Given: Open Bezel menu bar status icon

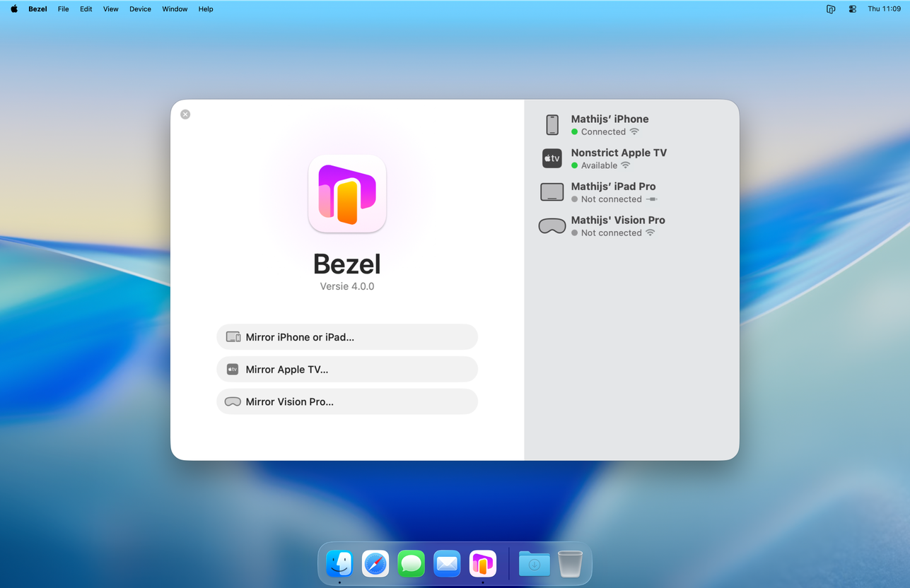Looking at the screenshot, I should (831, 9).
